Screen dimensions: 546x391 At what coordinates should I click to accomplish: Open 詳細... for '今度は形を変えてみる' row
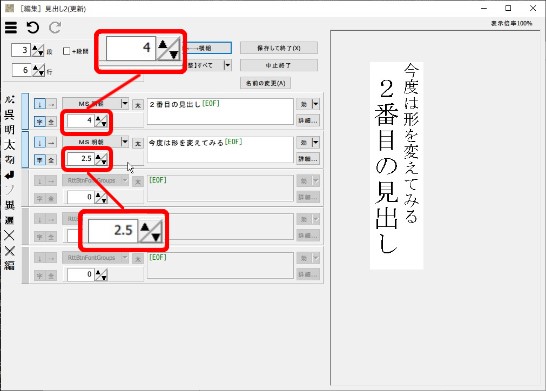point(308,159)
